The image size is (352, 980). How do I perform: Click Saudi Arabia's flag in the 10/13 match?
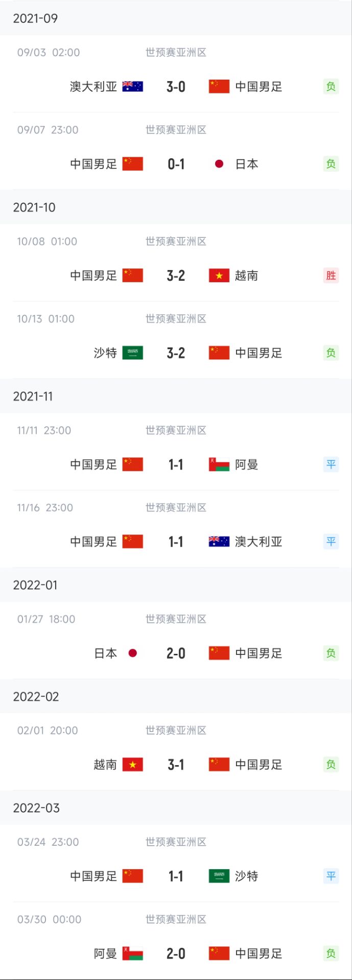(x=133, y=353)
